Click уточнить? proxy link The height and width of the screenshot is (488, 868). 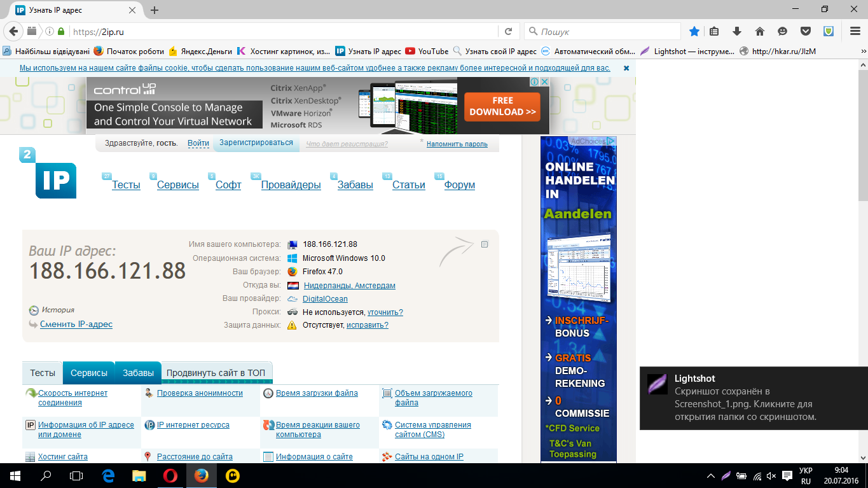pyautogui.click(x=385, y=312)
